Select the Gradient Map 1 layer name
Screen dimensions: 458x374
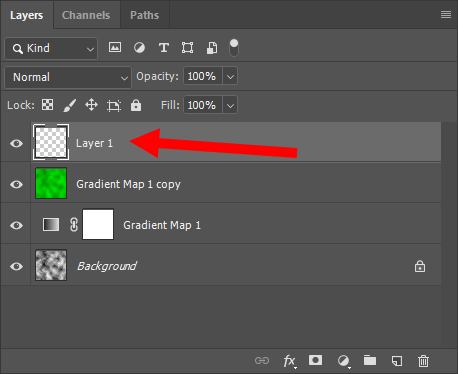162,225
